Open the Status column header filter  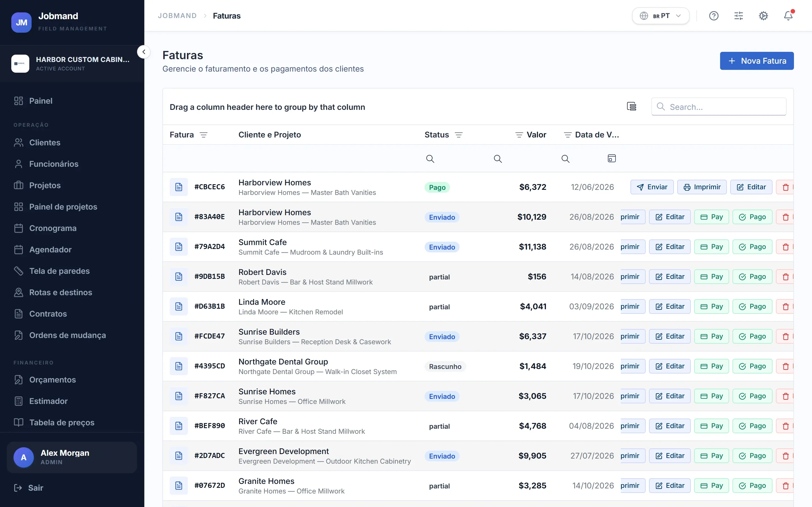pos(459,135)
